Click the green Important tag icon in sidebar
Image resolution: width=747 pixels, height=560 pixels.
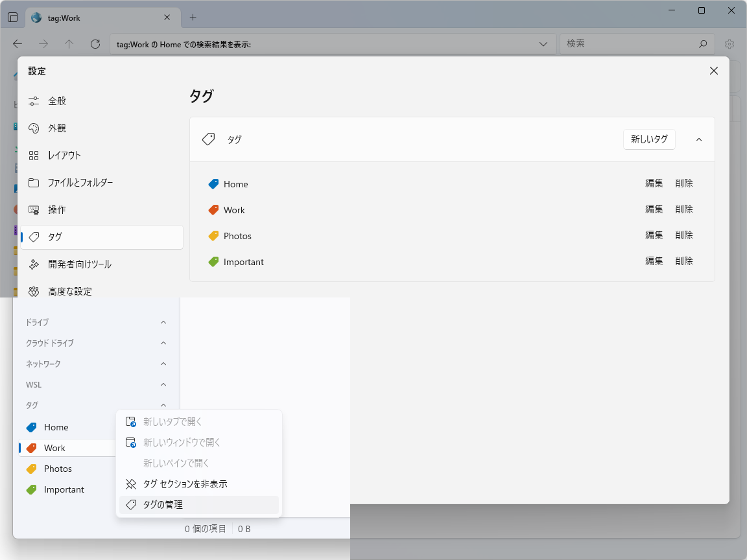pyautogui.click(x=32, y=489)
